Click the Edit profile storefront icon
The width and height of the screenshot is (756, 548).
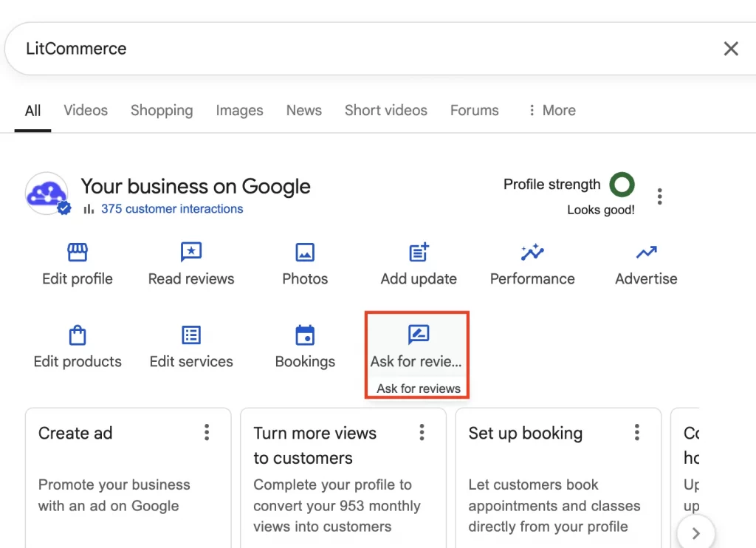[x=78, y=252]
